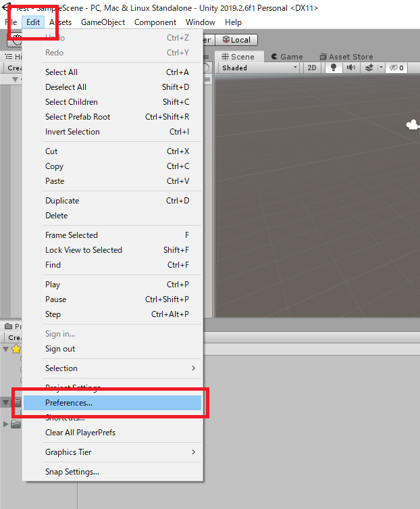420x509 pixels.
Task: Toggle 2D view mode in Scene toolbar
Action: [311, 68]
